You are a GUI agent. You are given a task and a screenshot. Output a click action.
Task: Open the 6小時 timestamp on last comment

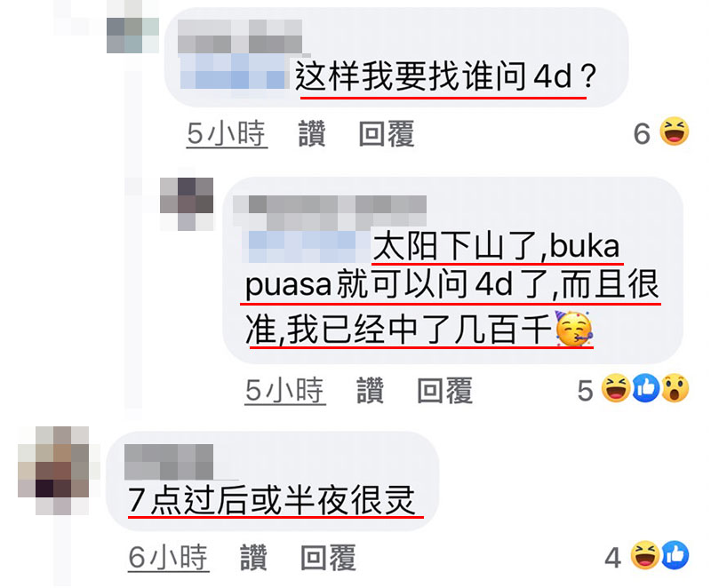point(168,557)
